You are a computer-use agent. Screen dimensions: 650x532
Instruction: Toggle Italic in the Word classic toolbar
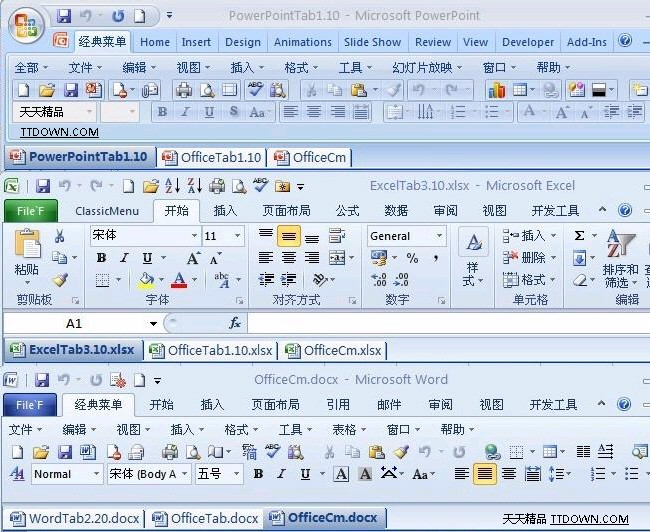click(x=281, y=474)
